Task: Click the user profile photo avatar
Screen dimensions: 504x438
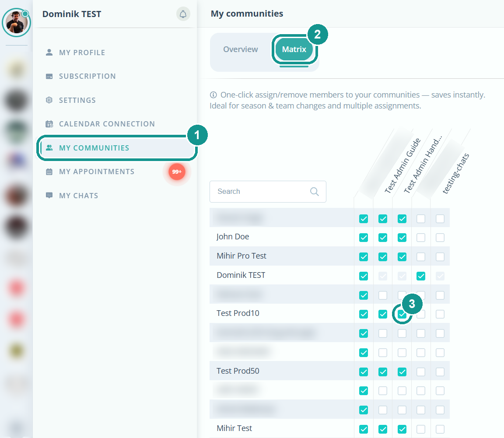Action: [x=16, y=22]
